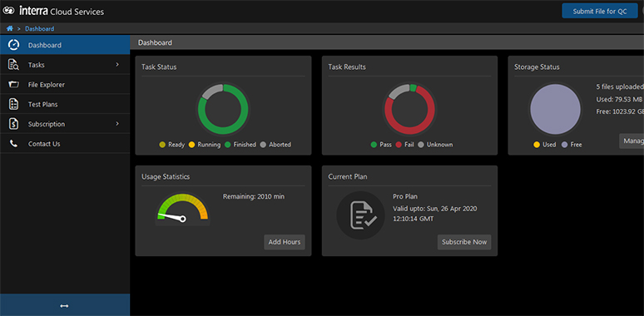This screenshot has height=316, width=644.
Task: Toggle the Fail legend item
Action: point(404,145)
